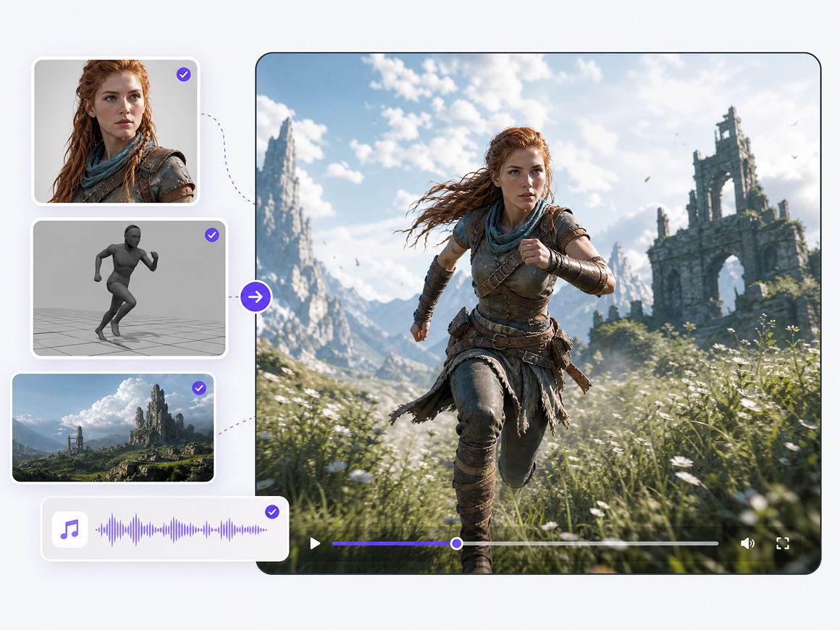The height and width of the screenshot is (630, 840).
Task: Click the purple progress slider handle
Action: (x=456, y=544)
